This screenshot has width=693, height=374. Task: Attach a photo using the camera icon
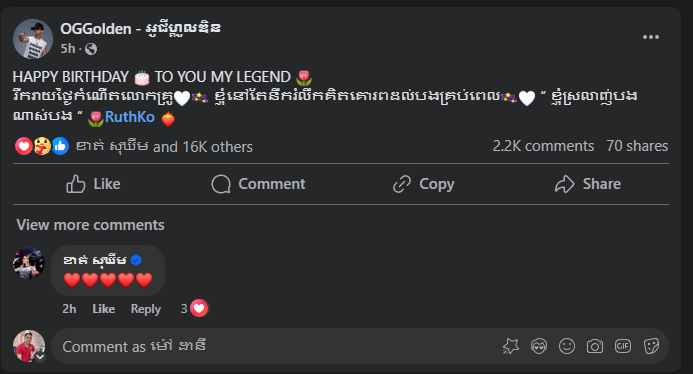pos(594,346)
